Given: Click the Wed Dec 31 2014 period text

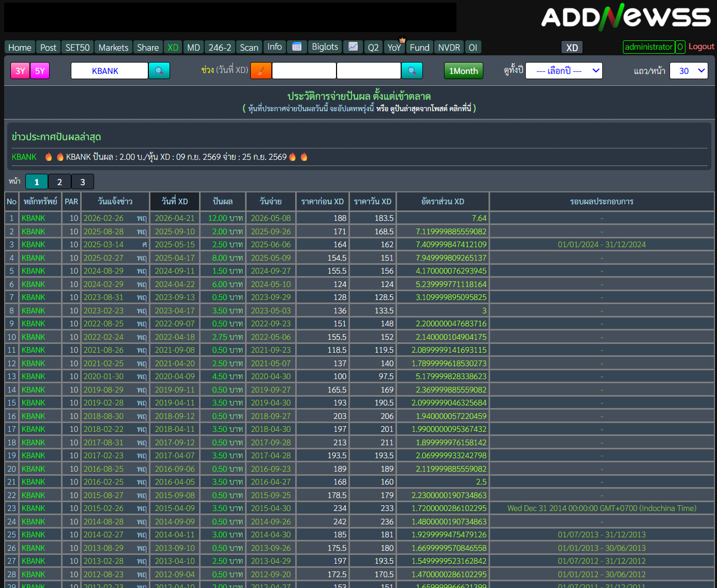Looking at the screenshot, I should (x=602, y=508).
